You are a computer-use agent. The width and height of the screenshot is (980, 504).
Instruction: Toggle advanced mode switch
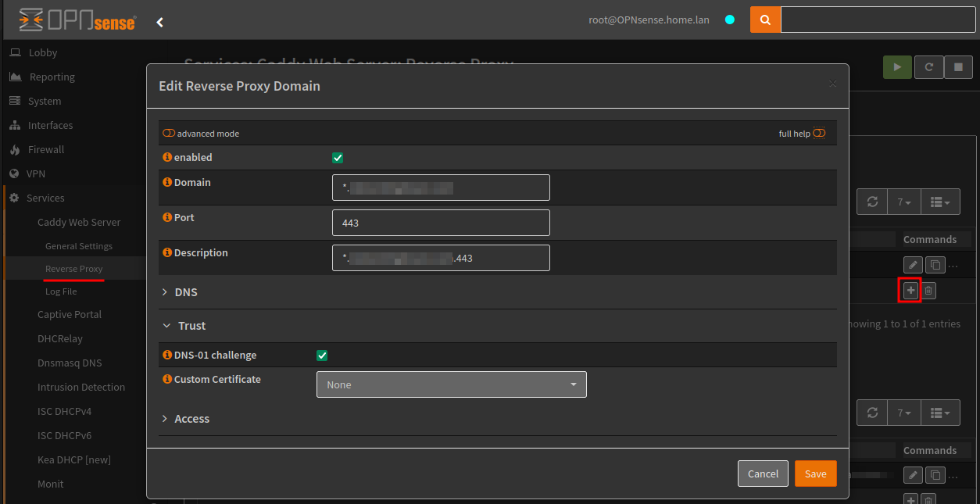coord(169,134)
